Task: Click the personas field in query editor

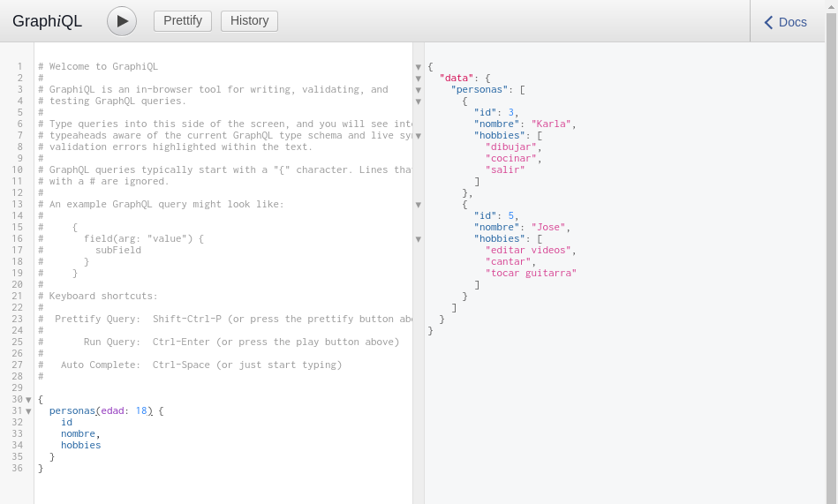Action: click(x=72, y=410)
